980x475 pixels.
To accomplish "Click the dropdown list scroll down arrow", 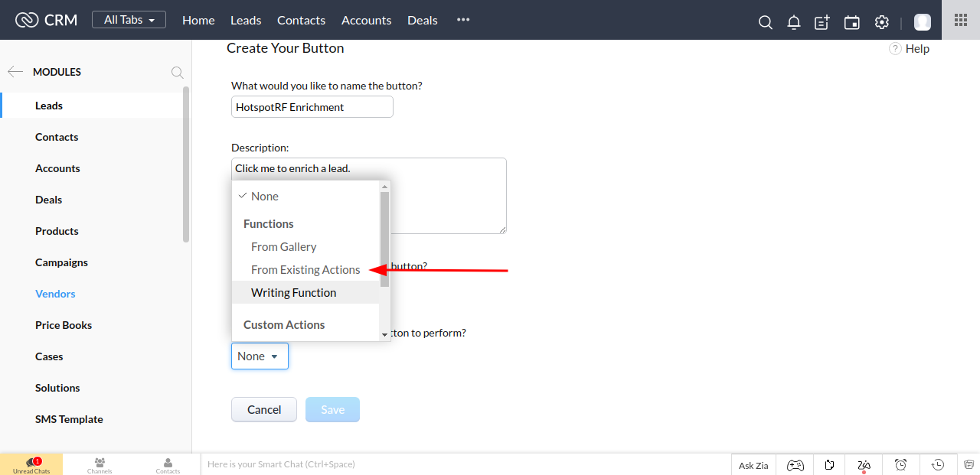I will 384,335.
